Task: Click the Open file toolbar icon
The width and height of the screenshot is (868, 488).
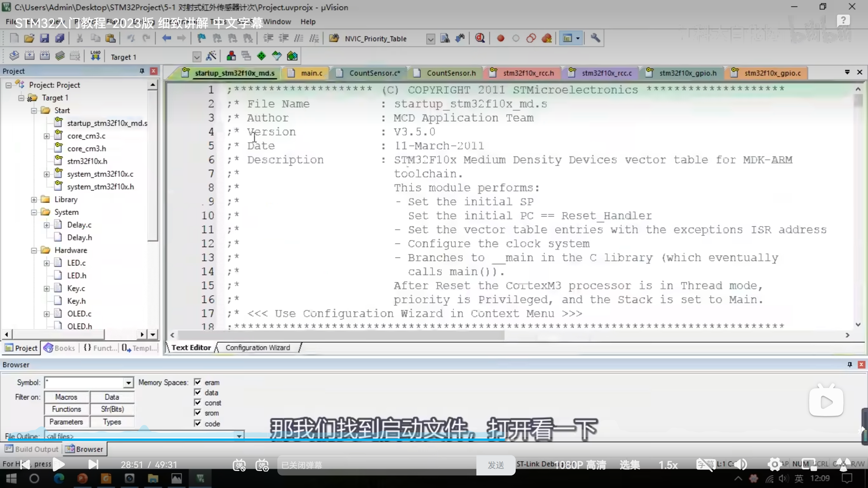Action: [29, 38]
